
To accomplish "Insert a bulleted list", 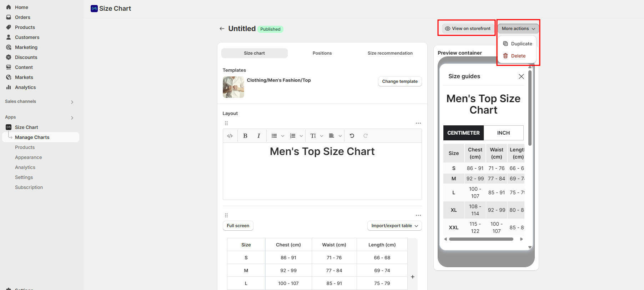I will point(274,136).
